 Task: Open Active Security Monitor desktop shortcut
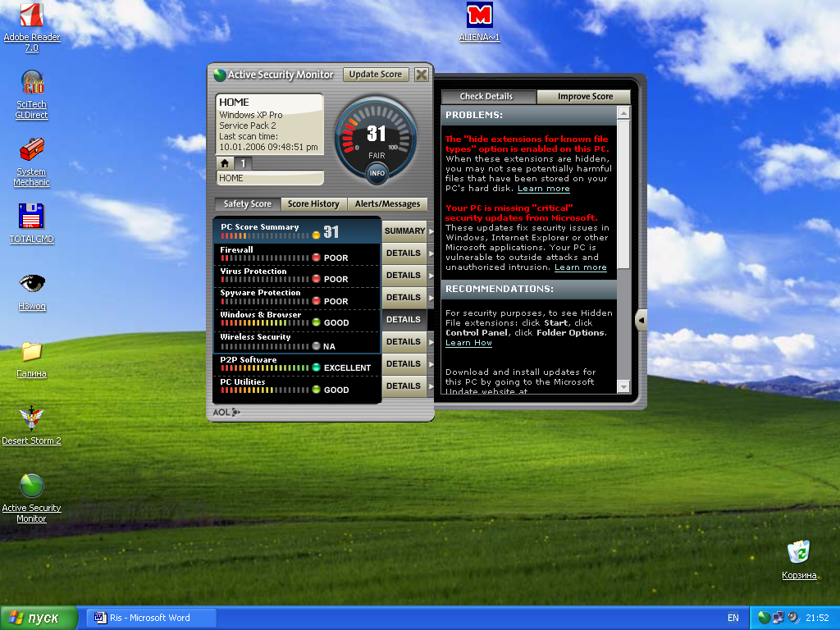pos(32,499)
